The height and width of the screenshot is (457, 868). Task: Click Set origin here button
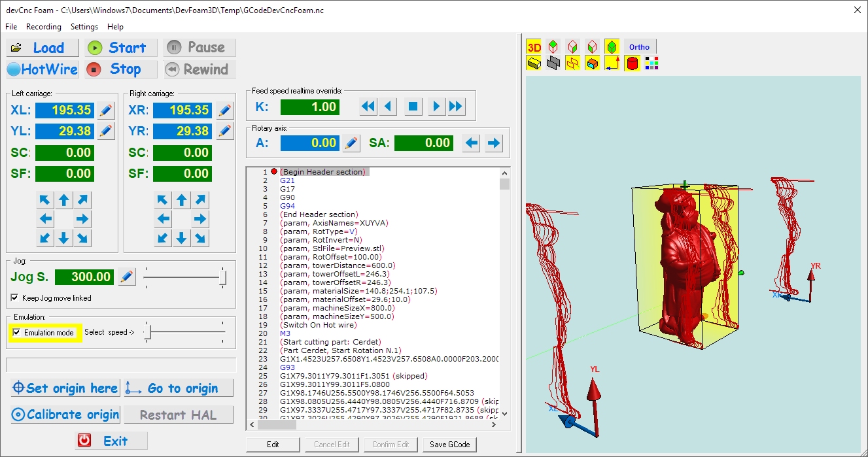(x=65, y=388)
